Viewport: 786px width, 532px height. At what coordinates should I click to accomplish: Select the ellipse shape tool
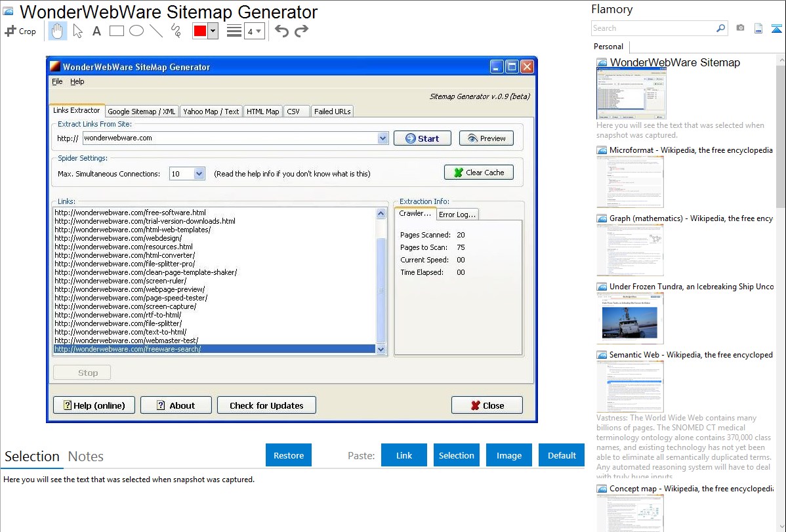point(136,31)
